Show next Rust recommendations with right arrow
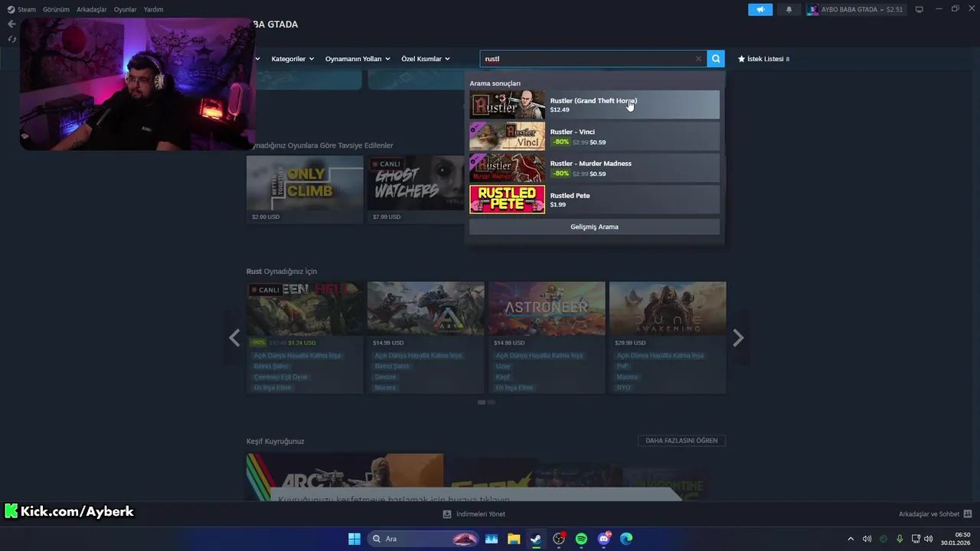 [738, 337]
